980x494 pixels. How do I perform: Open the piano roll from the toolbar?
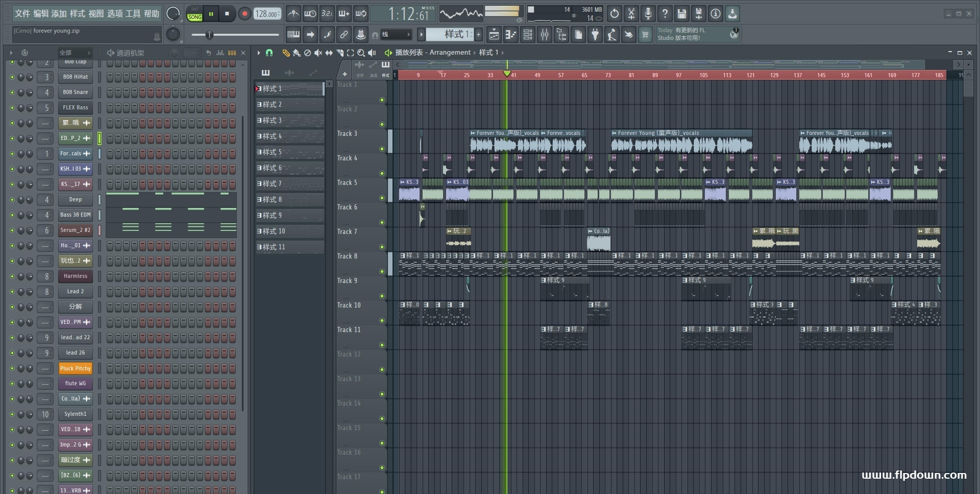pyautogui.click(x=511, y=35)
